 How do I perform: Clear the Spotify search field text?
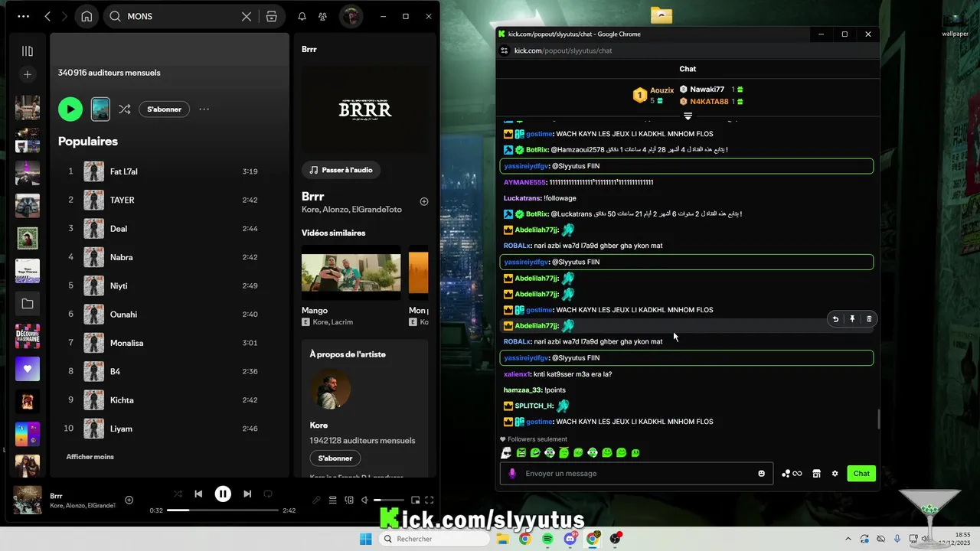[x=247, y=16]
